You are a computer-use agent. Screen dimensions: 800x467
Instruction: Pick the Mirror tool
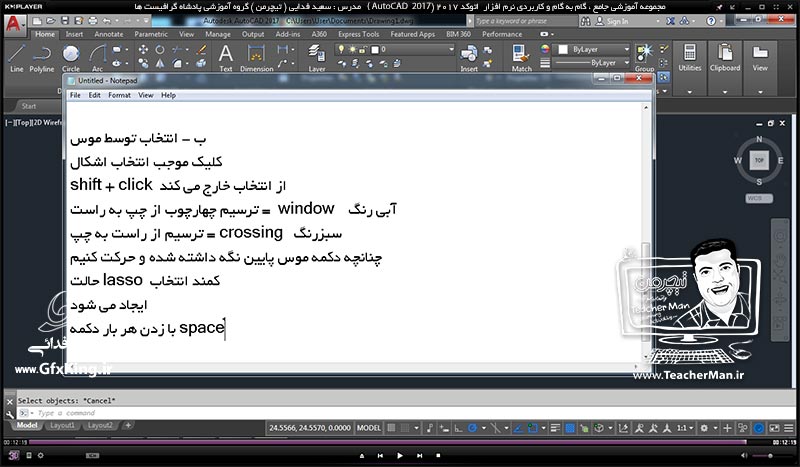pyautogui.click(x=160, y=63)
